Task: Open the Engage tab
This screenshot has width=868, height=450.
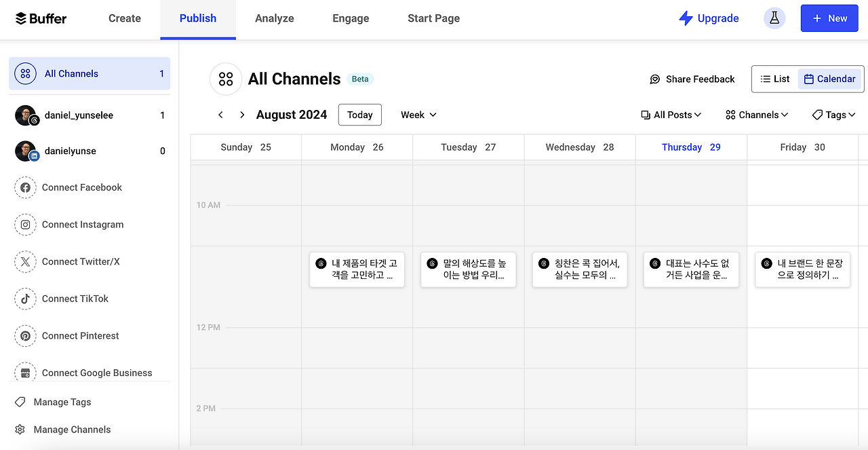Action: pyautogui.click(x=351, y=18)
